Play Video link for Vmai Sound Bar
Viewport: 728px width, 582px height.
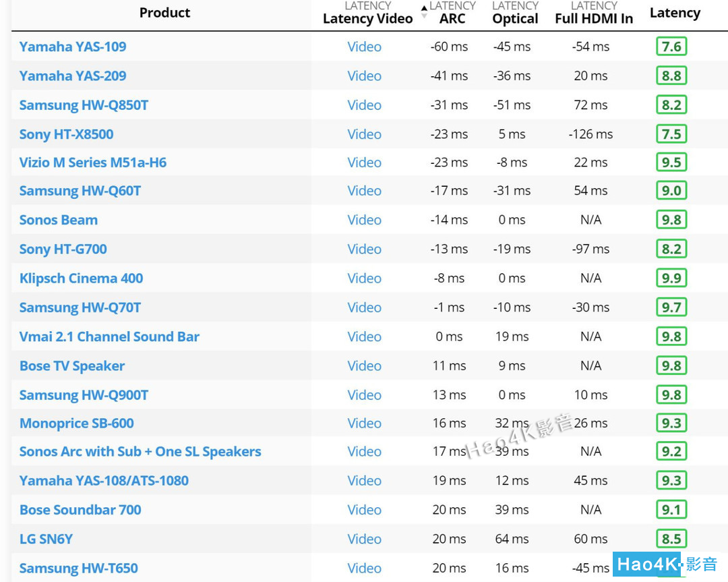[365, 337]
